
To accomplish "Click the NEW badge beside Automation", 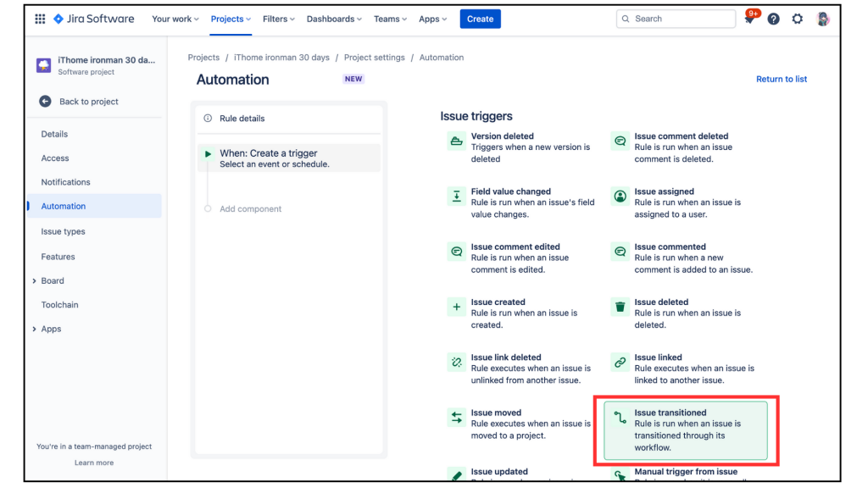I will 353,79.
